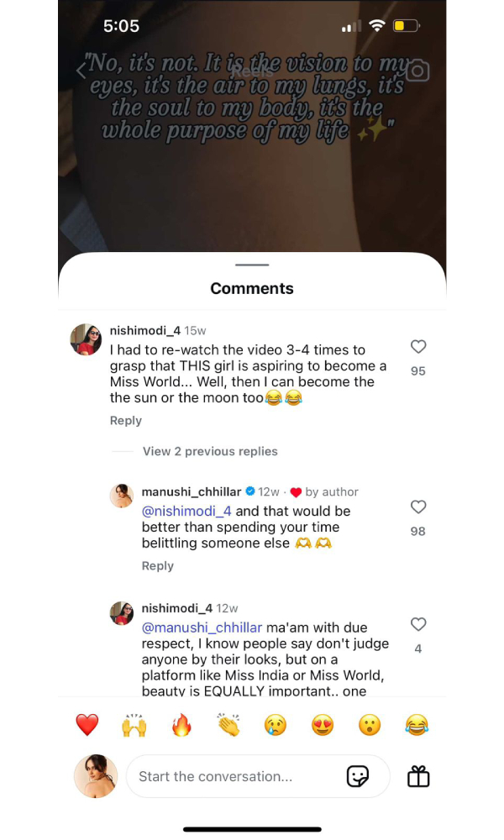Open the @manushi_chhillar mention link

click(x=202, y=627)
